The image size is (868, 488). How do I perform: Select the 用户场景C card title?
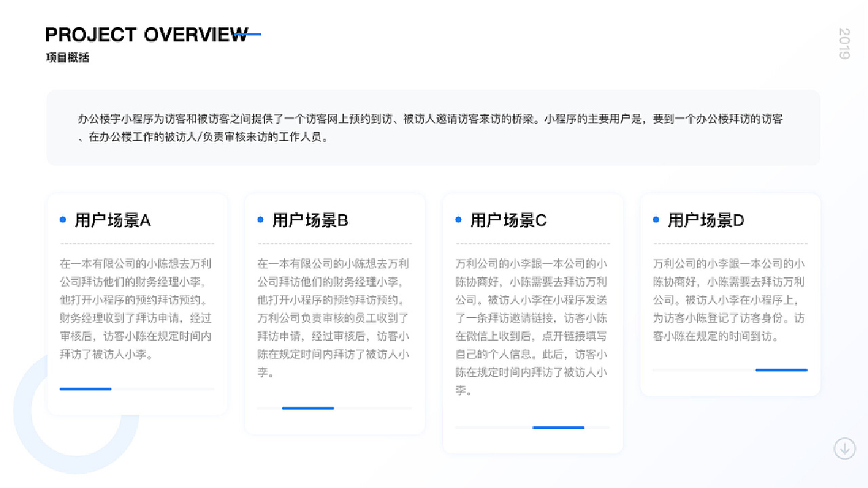point(509,220)
